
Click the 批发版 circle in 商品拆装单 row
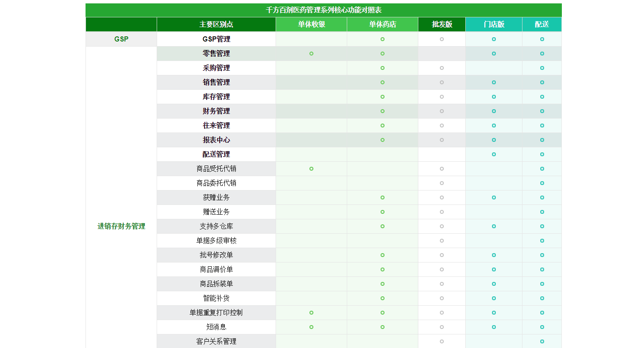tap(442, 284)
